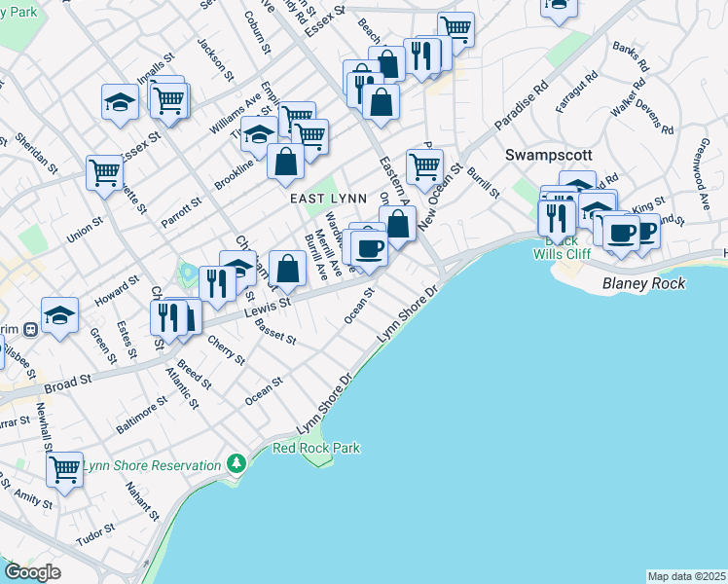Click the EAST LYNN neighborhood label

click(x=329, y=199)
